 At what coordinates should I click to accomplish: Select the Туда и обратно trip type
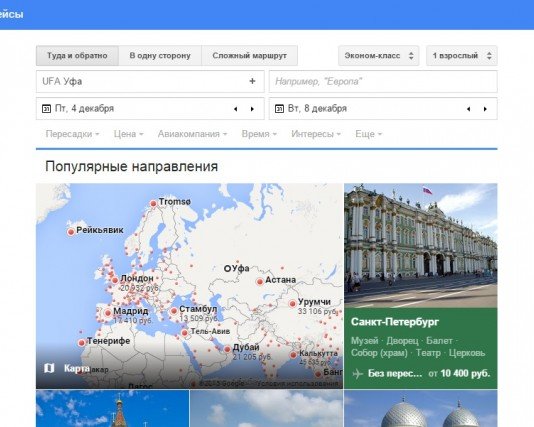pos(77,56)
